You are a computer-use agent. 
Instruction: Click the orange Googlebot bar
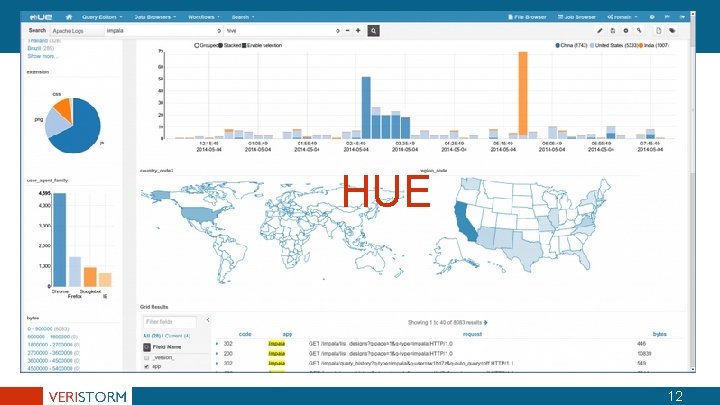90,276
